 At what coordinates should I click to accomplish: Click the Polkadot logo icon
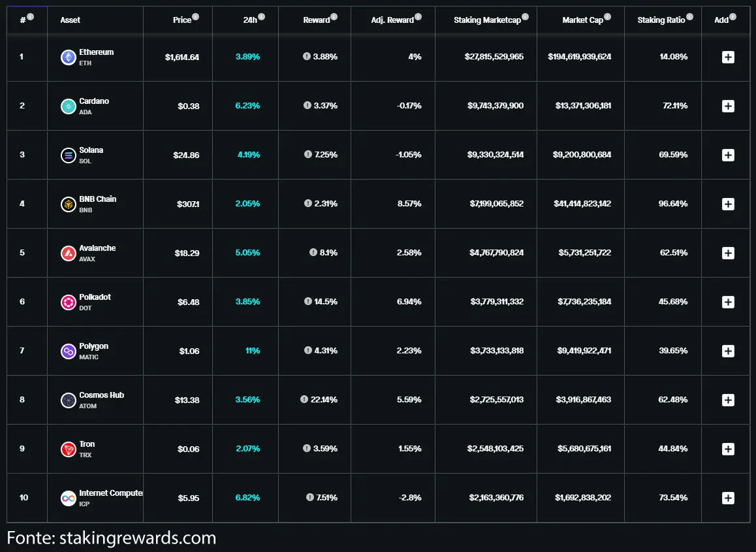click(x=69, y=302)
